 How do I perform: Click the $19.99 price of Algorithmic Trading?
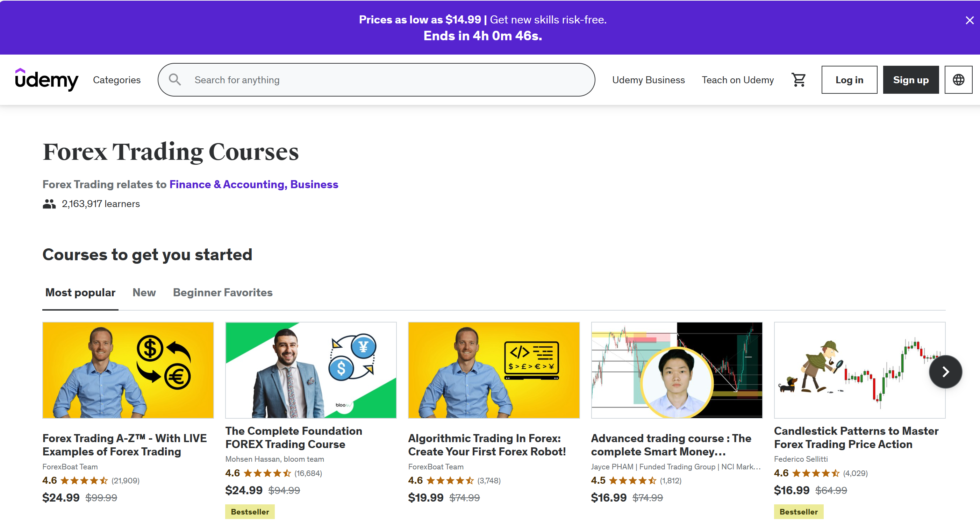(426, 497)
